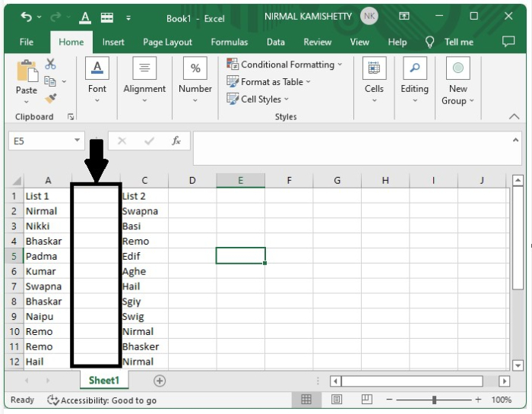Open Ribbon Display Options icon

point(404,16)
